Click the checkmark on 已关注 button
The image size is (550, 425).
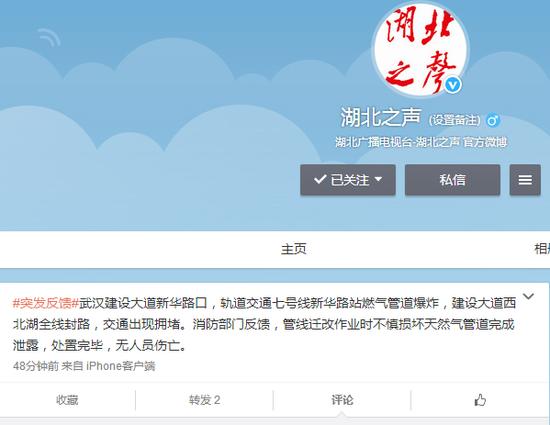(320, 180)
